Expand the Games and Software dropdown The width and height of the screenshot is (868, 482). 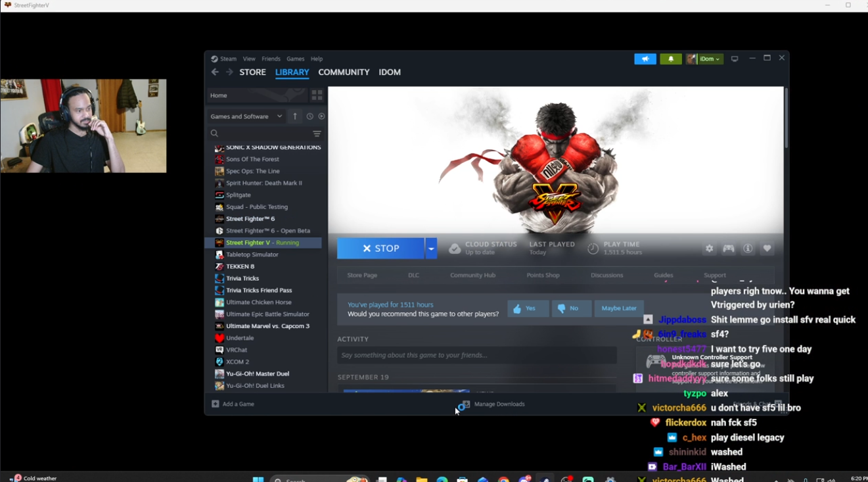[246, 116]
